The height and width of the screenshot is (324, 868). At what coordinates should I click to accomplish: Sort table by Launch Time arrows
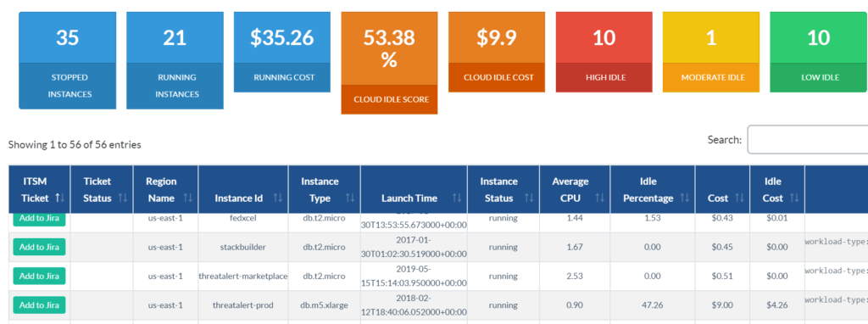457,198
